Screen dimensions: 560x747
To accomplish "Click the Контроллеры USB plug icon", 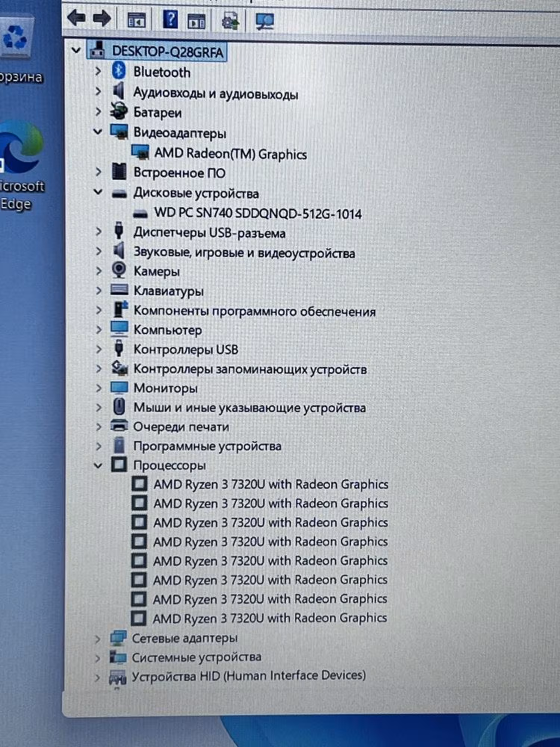I will coord(119,348).
